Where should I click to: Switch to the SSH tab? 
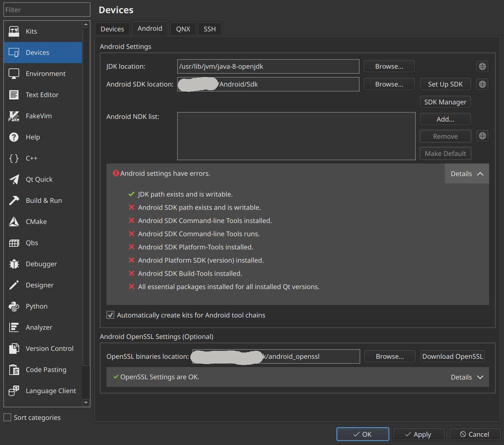click(x=210, y=29)
